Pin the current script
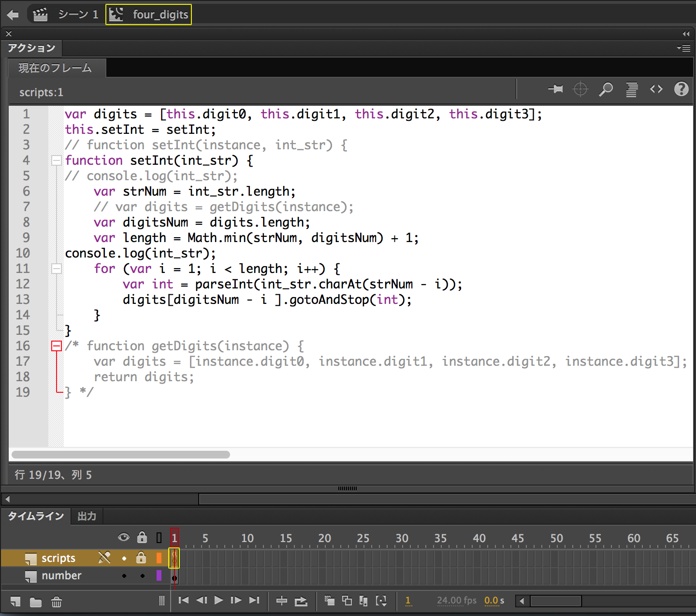Viewport: 696px width, 616px height. coord(556,89)
